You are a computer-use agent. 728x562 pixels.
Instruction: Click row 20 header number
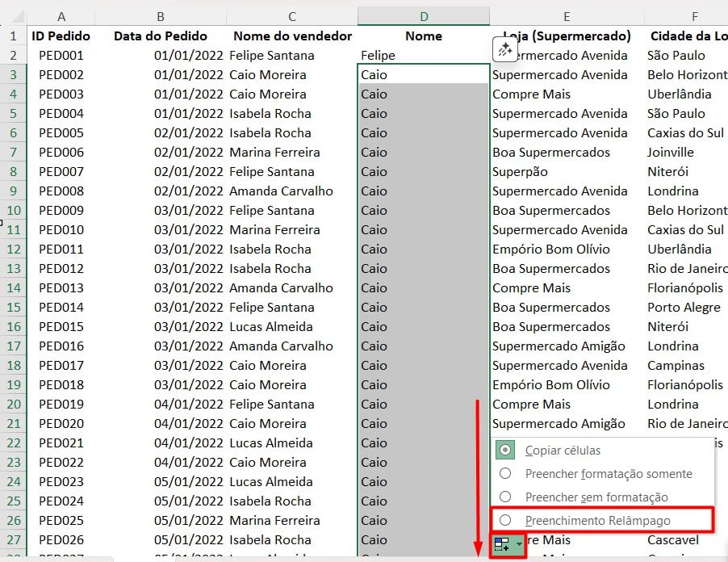13,404
